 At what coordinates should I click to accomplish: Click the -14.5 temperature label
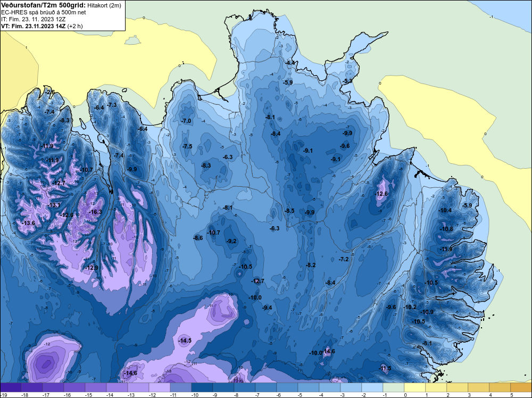185,341
